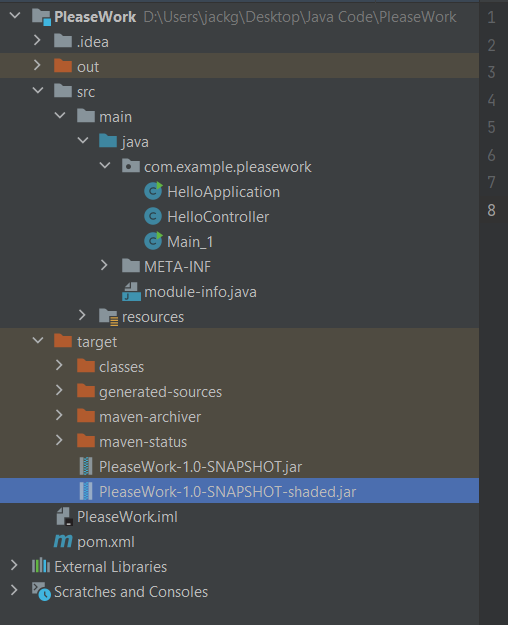Click the shaded jar archive icon
Screen dimensions: 508x625
tap(86, 491)
